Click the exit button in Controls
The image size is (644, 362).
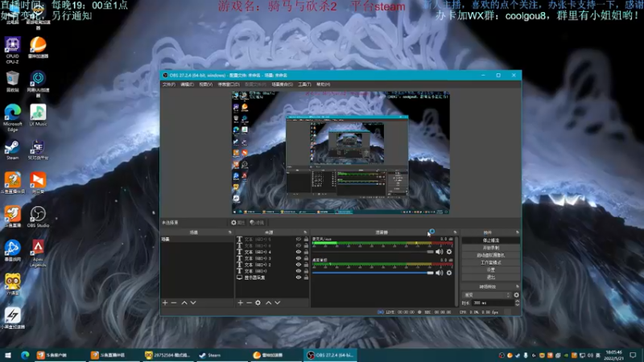click(x=491, y=277)
